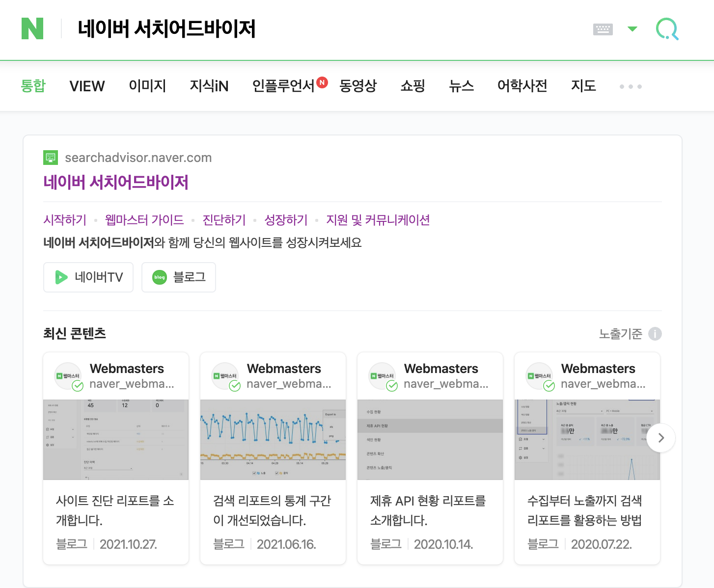Screen dimensions: 714x588
Task: Follow the 진단하기 link
Action: 224,220
